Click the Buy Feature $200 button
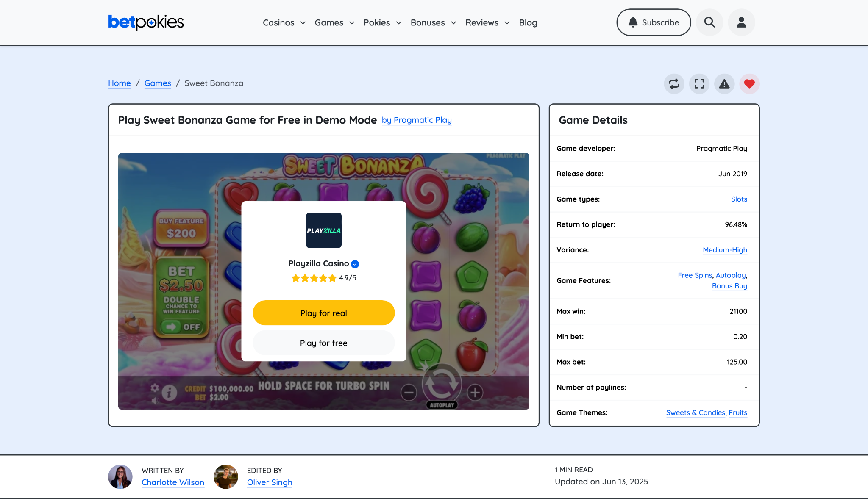Screen dimensions: 868x501 click(181, 228)
